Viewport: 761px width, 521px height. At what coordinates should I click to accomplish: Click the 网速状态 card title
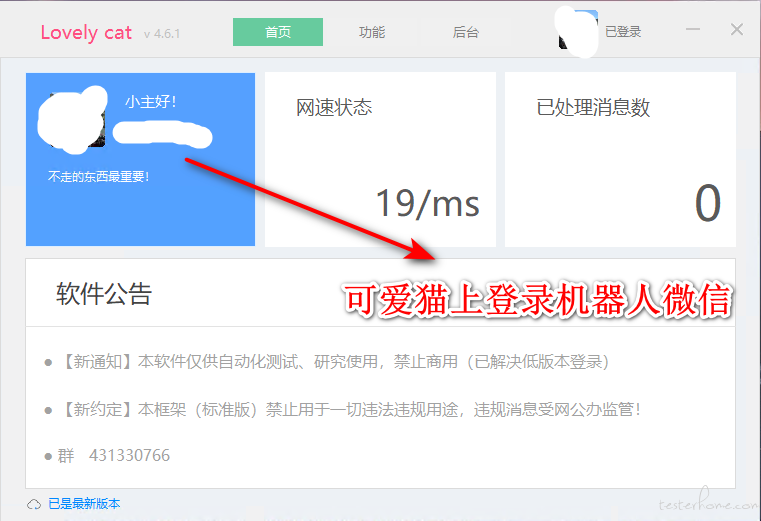click(334, 107)
